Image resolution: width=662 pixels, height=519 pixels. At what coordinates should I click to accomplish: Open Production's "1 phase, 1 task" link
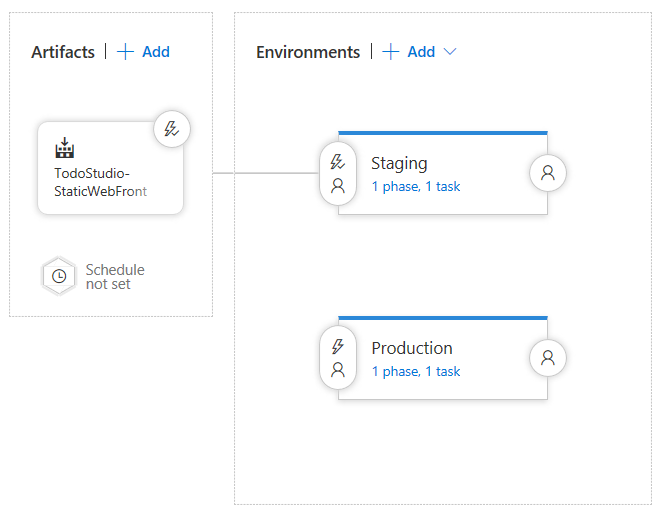coord(416,371)
